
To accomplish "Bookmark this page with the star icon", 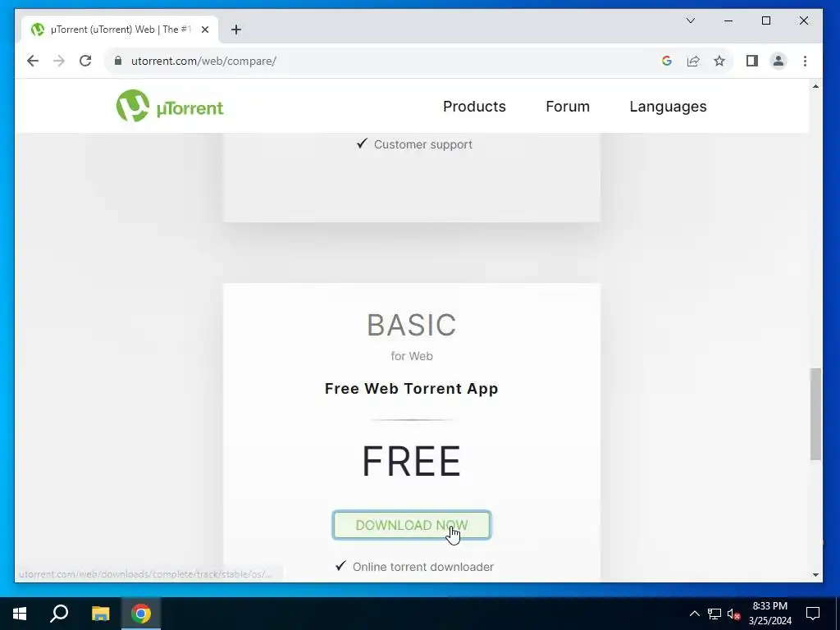I will click(719, 61).
